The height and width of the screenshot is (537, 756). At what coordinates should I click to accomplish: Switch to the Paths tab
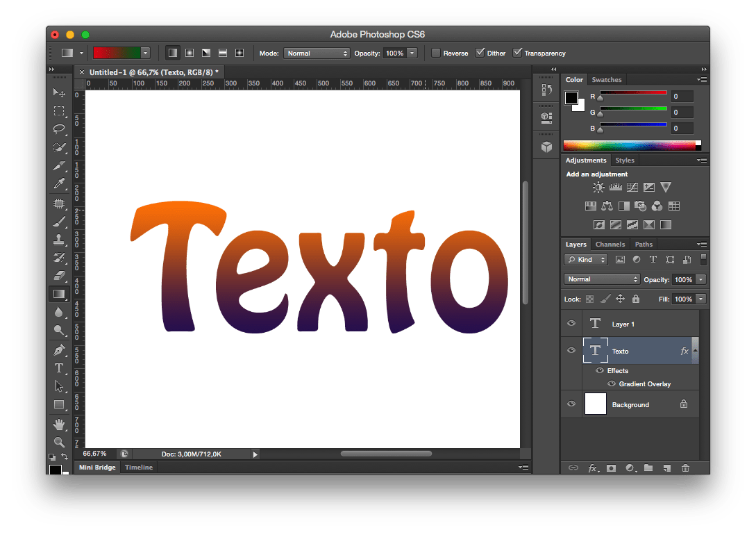(x=643, y=244)
